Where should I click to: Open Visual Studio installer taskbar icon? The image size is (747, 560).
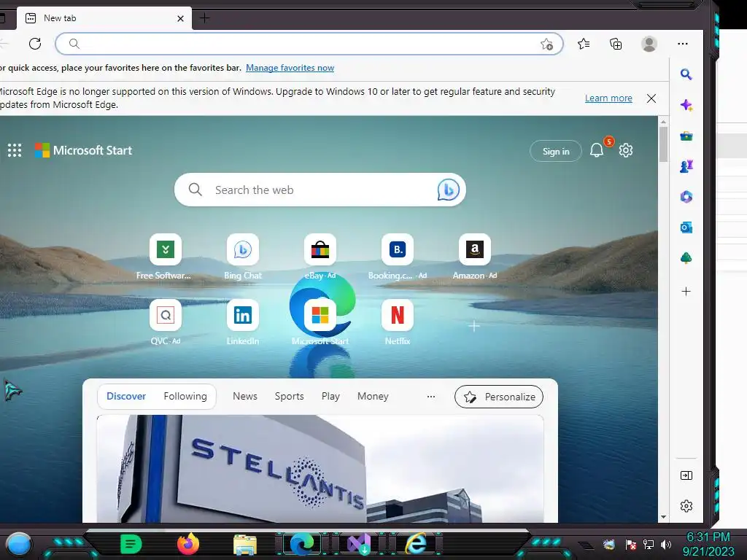click(359, 544)
